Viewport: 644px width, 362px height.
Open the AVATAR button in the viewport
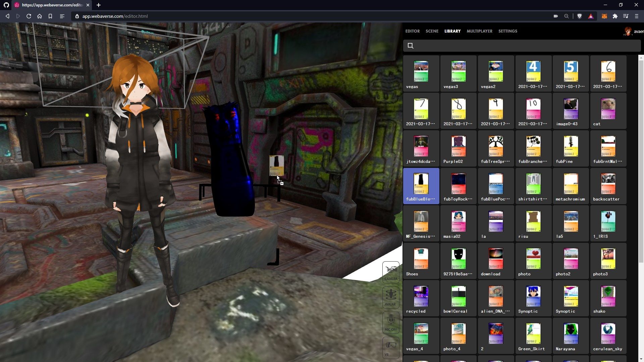[391, 297]
